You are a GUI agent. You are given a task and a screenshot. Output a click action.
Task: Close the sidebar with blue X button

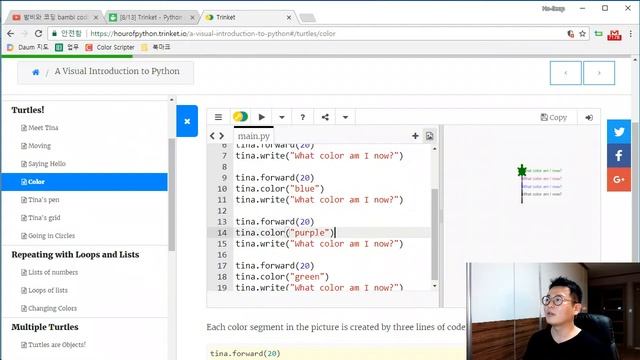(187, 121)
